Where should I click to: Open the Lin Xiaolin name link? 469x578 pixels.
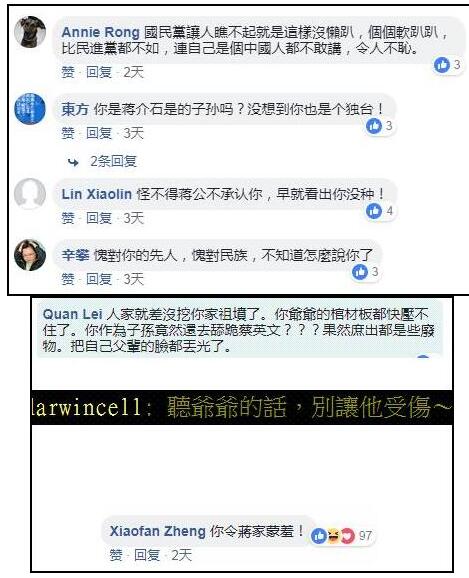(x=97, y=194)
